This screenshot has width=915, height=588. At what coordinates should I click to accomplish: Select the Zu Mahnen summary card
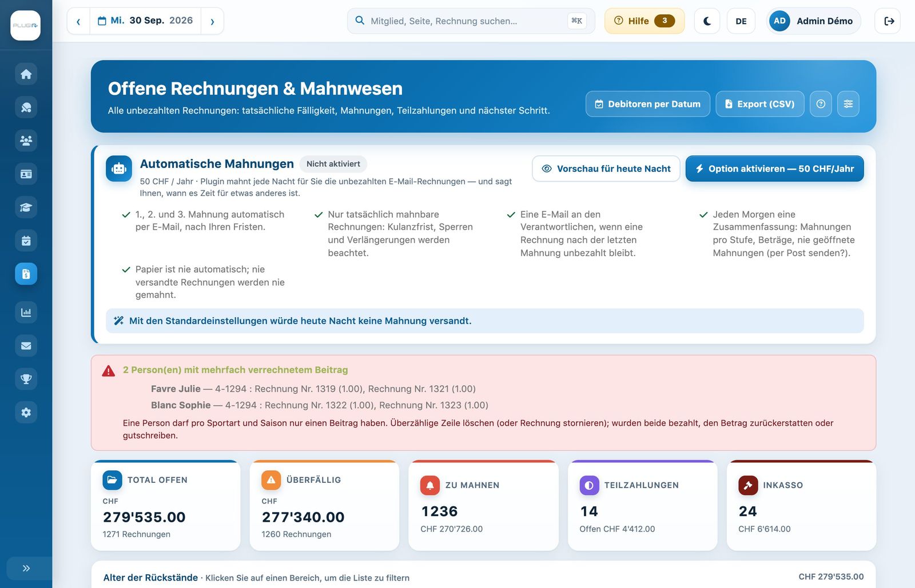coord(483,506)
